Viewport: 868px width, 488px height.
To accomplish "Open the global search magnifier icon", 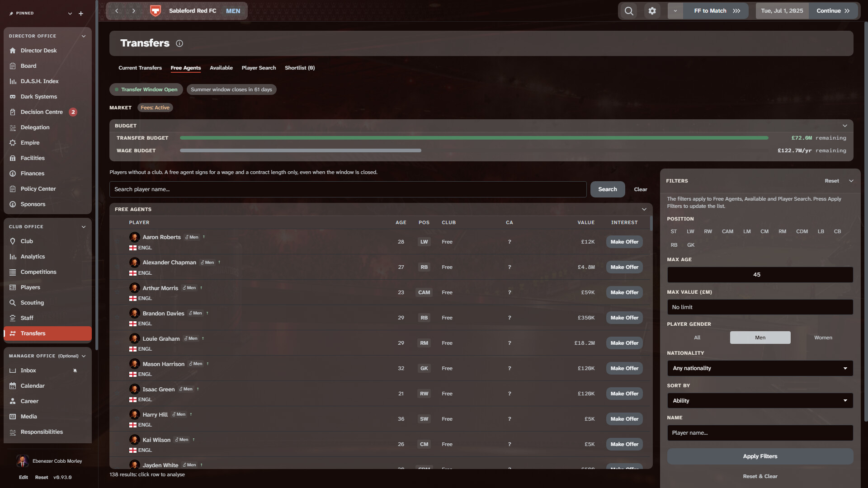I will click(629, 11).
